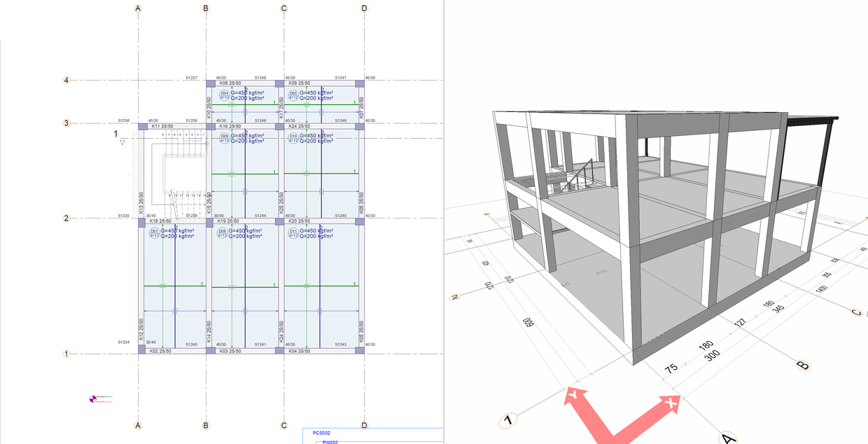Click the K11 25/50 beam label
The height and width of the screenshot is (444, 868).
(x=162, y=126)
